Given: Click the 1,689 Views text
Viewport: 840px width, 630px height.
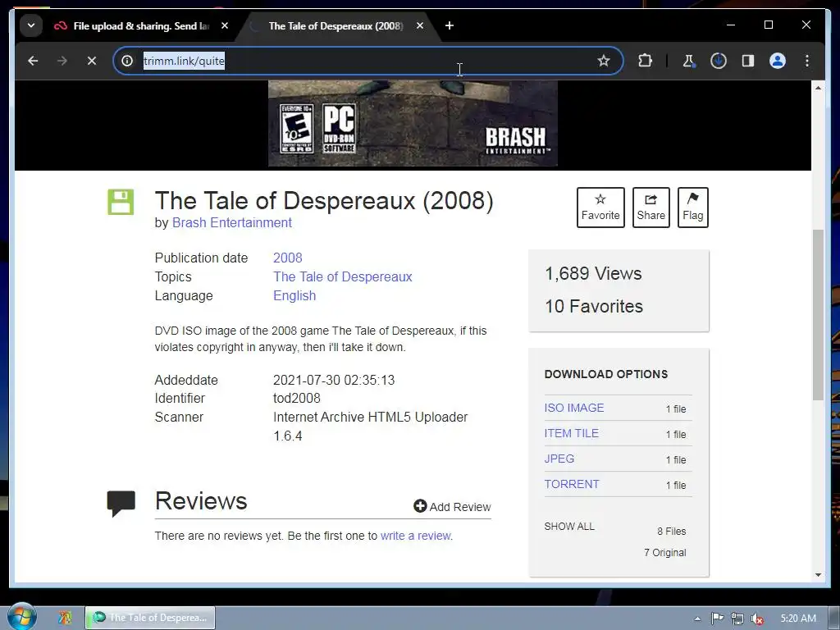Looking at the screenshot, I should tap(593, 274).
